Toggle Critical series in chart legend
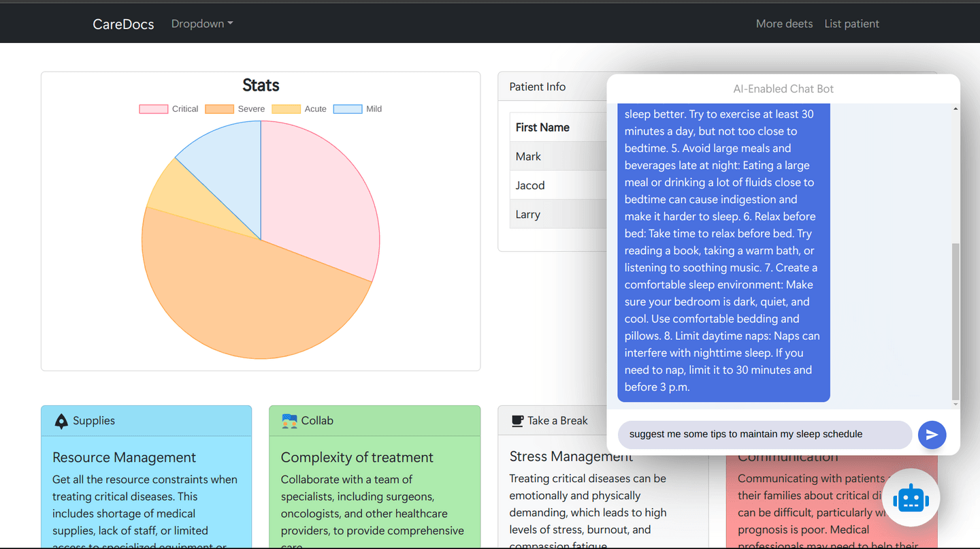 [x=169, y=109]
